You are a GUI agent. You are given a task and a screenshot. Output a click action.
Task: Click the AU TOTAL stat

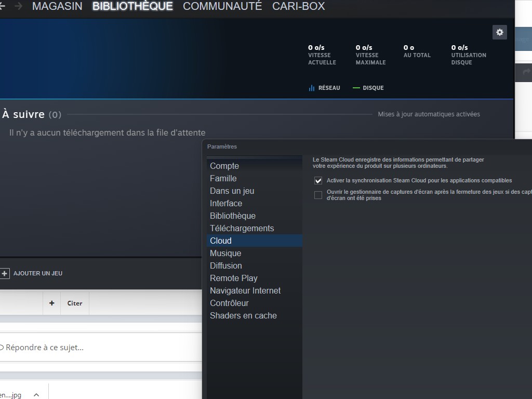(x=417, y=51)
